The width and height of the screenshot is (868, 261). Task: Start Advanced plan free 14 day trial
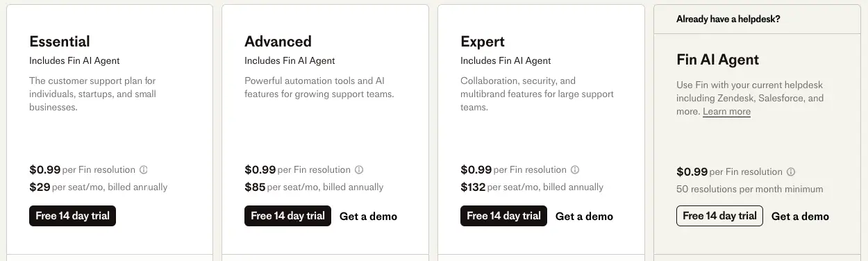click(287, 216)
